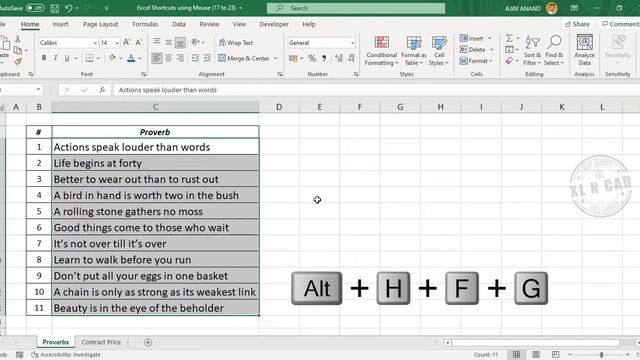Click Merge & Center button
This screenshot has width=640, height=360.
coord(244,58)
